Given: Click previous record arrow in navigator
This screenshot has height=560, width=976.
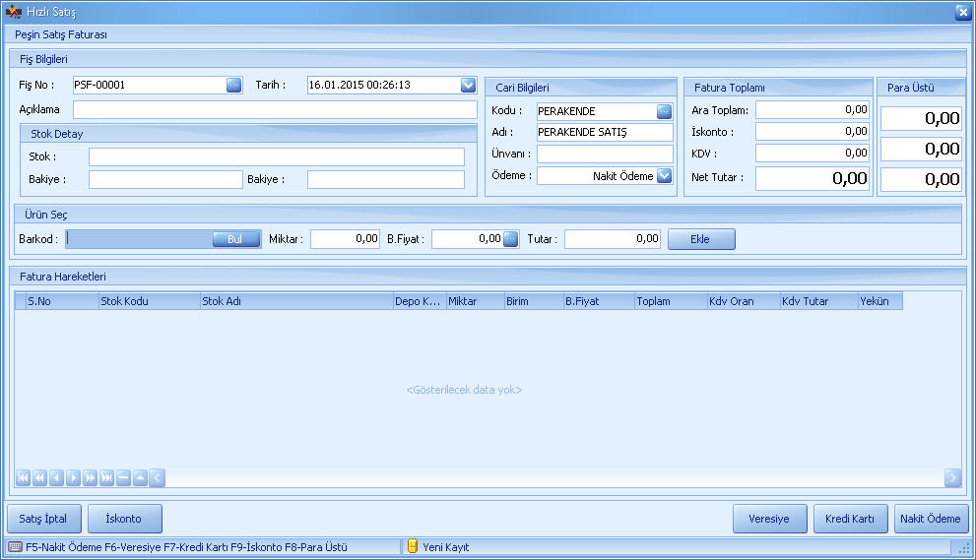Looking at the screenshot, I should (56, 477).
